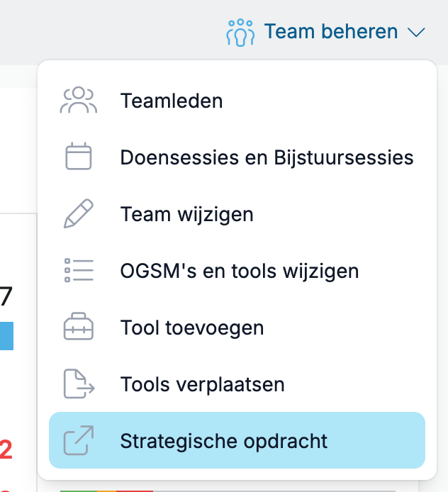Click the external link icon for Strategische opdracht
This screenshot has width=448, height=492.
coord(79,440)
